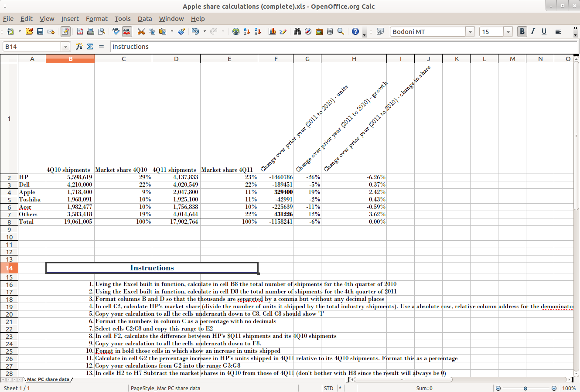Viewport: 580px width, 392px height.
Task: Export directly as PDF
Action: coord(80,31)
